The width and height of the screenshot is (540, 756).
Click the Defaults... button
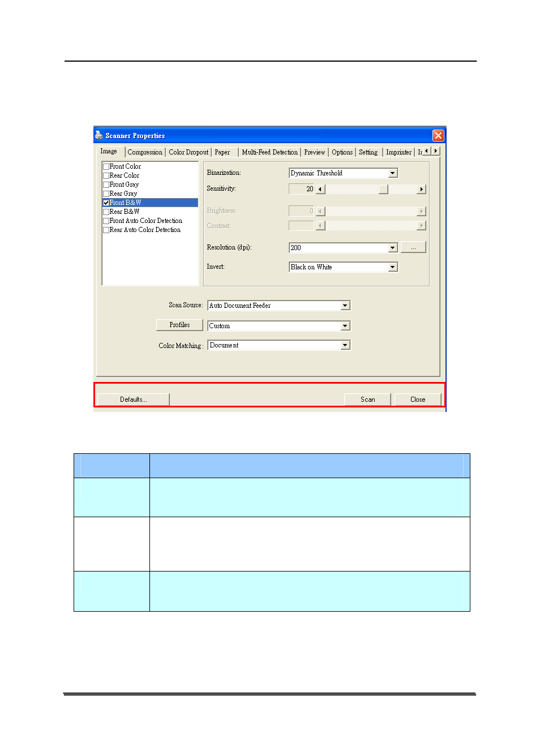pos(134,400)
